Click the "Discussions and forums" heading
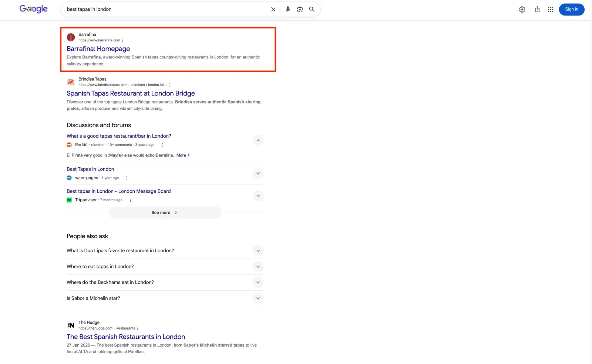592x364 pixels. (99, 125)
